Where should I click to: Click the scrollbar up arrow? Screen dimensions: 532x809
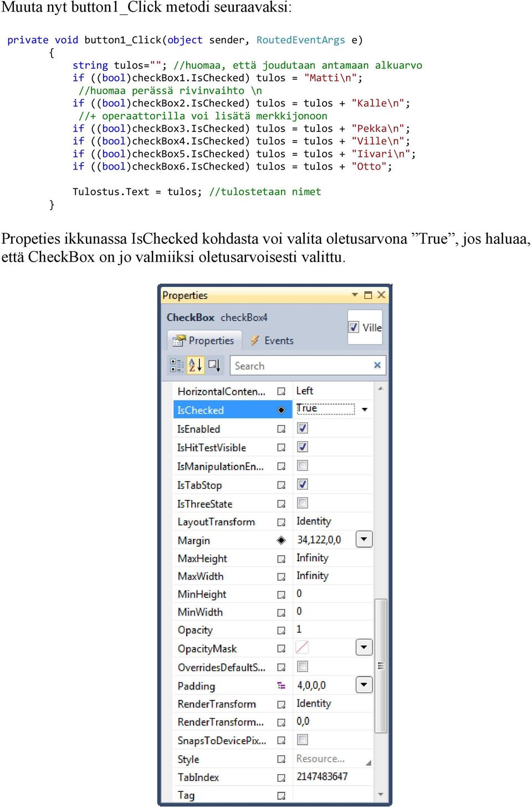(381, 388)
